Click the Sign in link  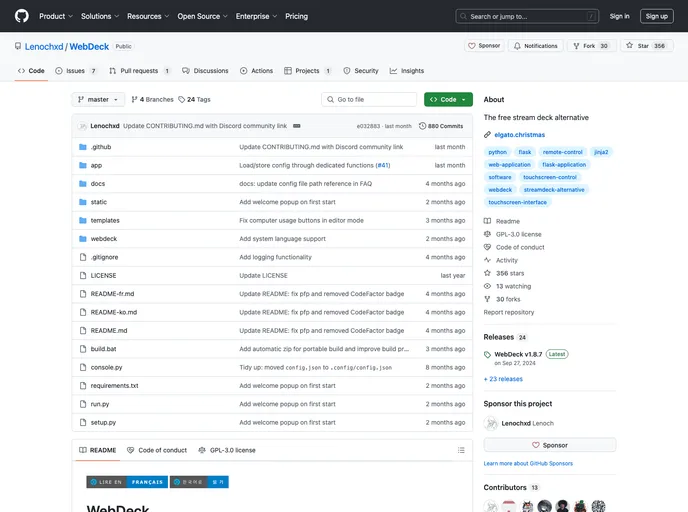click(619, 16)
